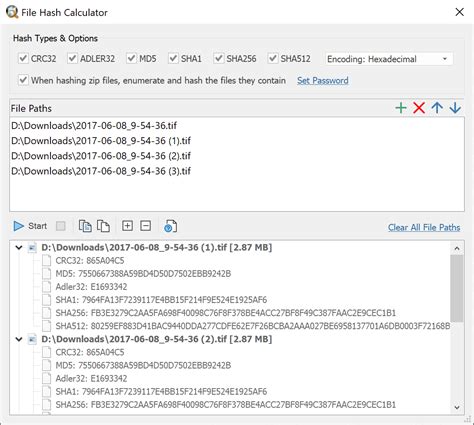Click the expand all plus box icon

(127, 226)
